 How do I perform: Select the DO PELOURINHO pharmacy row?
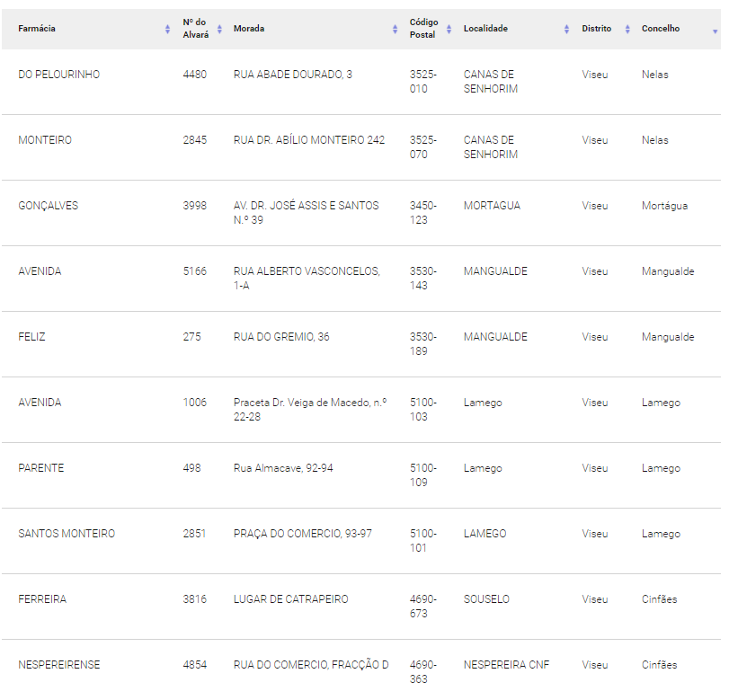pyautogui.click(x=360, y=82)
